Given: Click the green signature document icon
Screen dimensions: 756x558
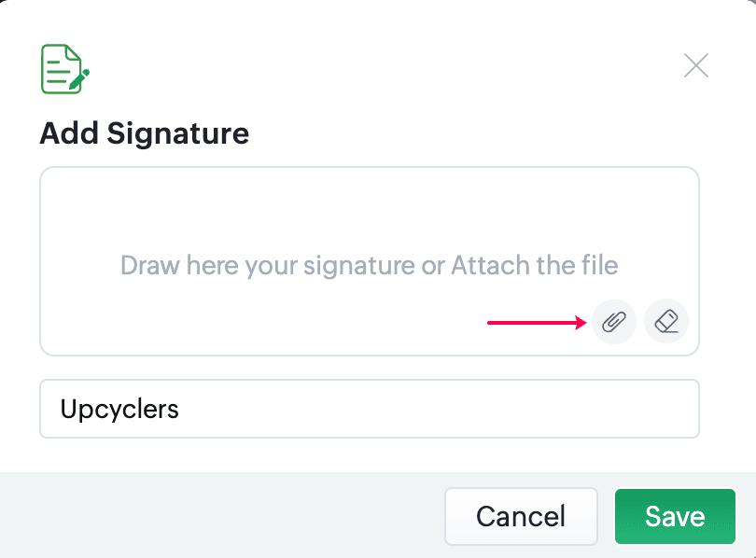Looking at the screenshot, I should [x=64, y=69].
